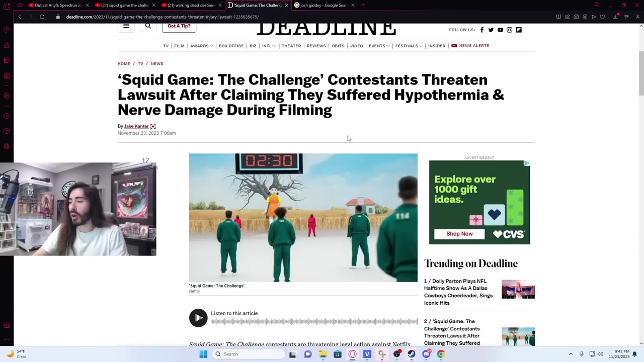Open the Deadline hamburger menu

pos(126,26)
